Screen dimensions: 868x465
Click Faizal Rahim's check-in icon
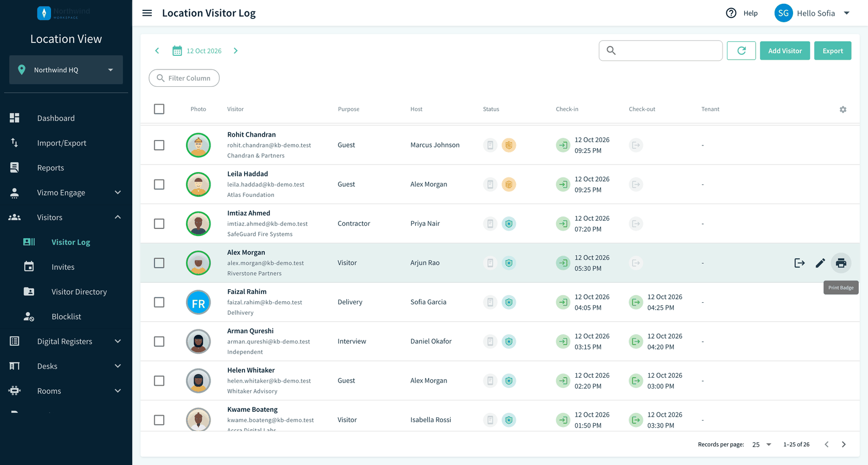563,302
